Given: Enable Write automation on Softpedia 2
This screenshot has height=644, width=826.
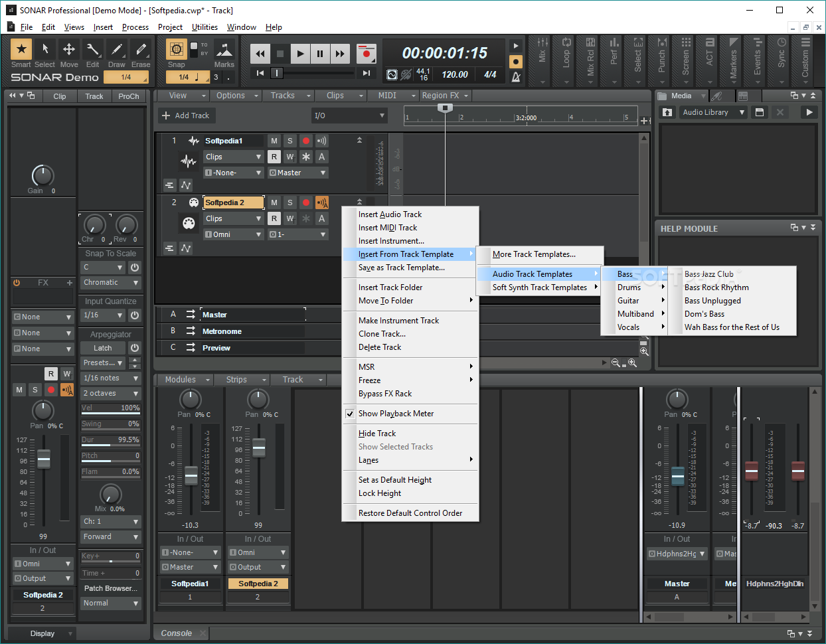Looking at the screenshot, I should pos(290,218).
